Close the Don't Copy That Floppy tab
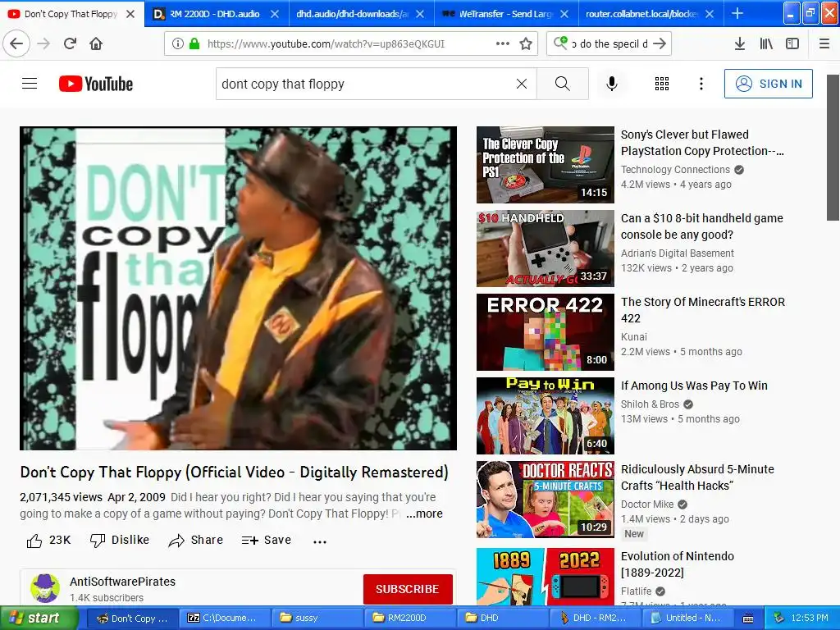 pos(130,14)
